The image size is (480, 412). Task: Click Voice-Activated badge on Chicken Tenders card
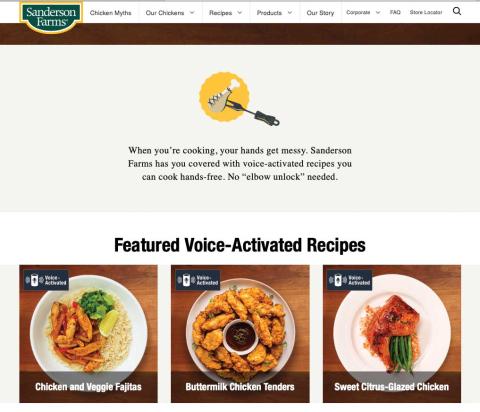click(x=198, y=280)
